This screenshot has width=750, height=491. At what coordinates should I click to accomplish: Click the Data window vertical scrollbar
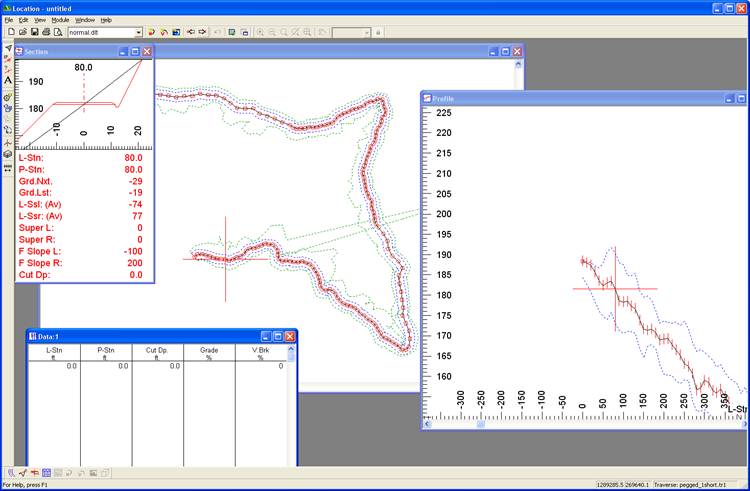291,405
